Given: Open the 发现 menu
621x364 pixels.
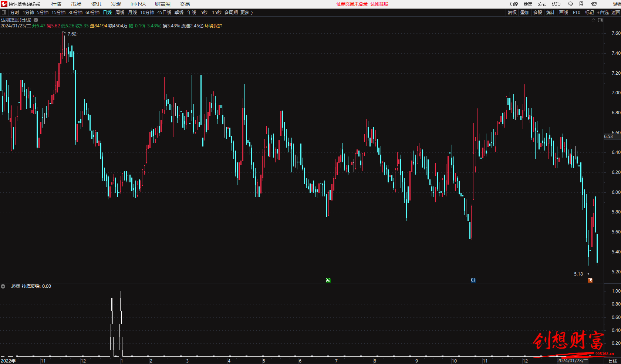Looking at the screenshot, I should tap(116, 4).
